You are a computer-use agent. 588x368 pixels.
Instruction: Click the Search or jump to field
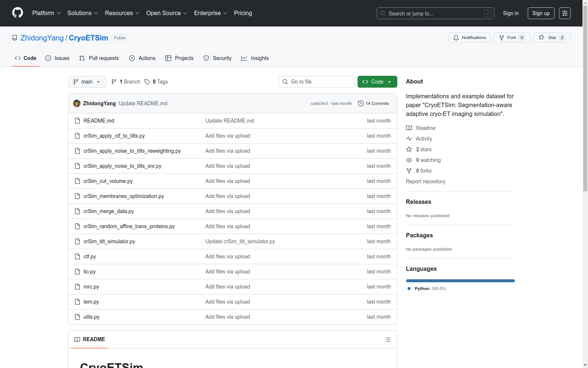coord(435,13)
